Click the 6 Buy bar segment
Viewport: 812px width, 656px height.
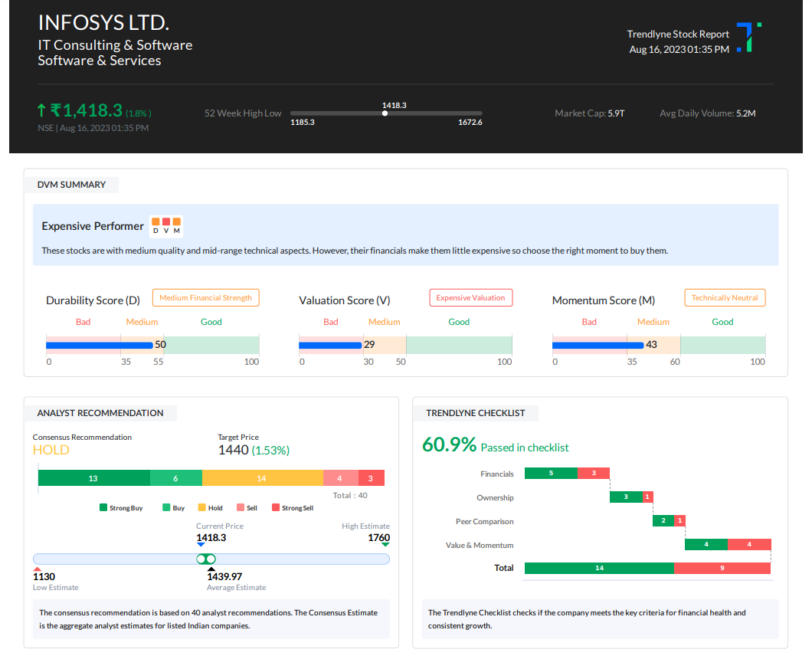tap(175, 477)
